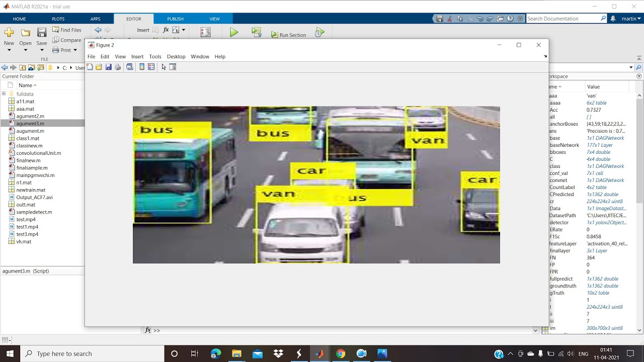Expand the fulldata folder tree node
The height and width of the screenshot is (362, 644).
click(4, 94)
